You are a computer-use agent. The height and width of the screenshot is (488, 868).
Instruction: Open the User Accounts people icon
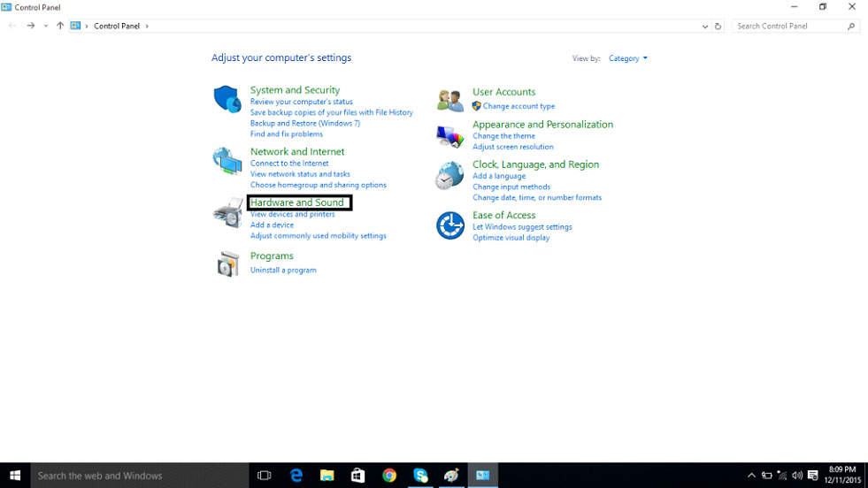[449, 100]
